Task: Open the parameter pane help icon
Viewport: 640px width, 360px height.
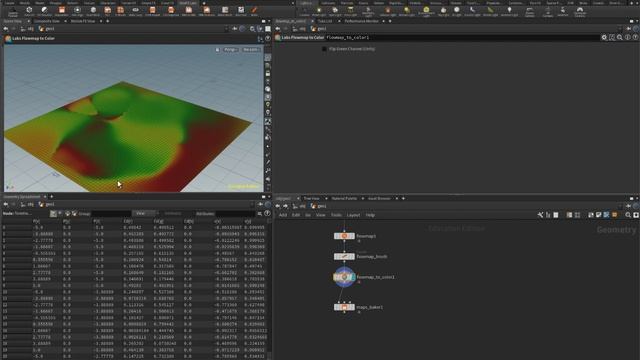Action: pyautogui.click(x=635, y=38)
